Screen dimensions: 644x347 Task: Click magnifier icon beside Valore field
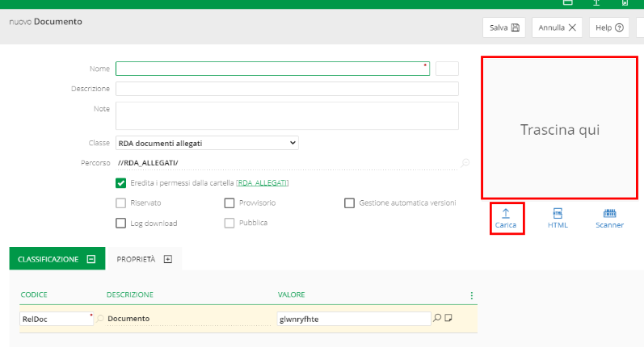437,318
